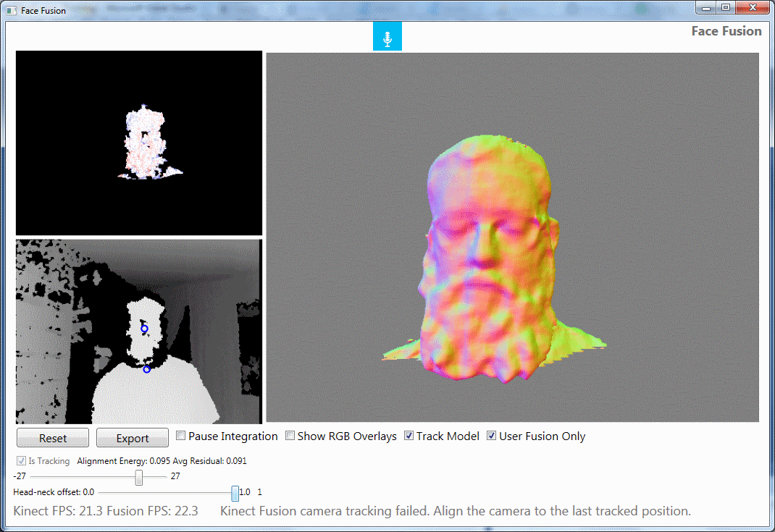Click the blue neck joint circle in depth view
The width and height of the screenshot is (775, 532).
(147, 369)
